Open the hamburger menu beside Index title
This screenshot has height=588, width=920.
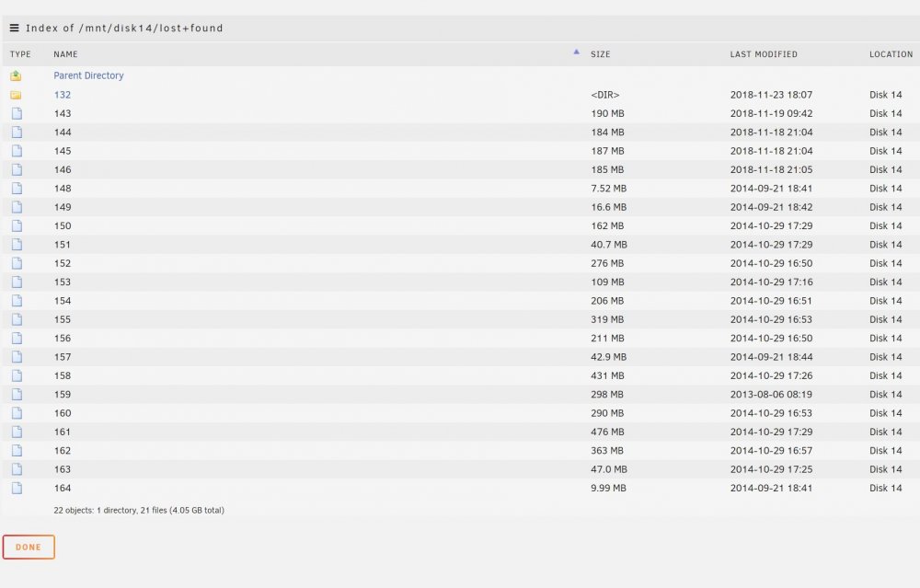(14, 28)
